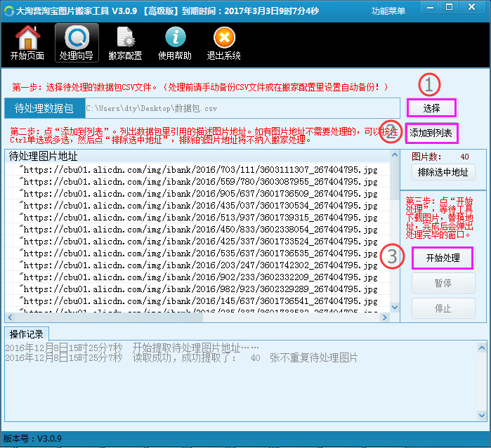Select URL ending 3602338054_267404795.jpg
The width and height of the screenshot is (491, 448).
click(198, 229)
